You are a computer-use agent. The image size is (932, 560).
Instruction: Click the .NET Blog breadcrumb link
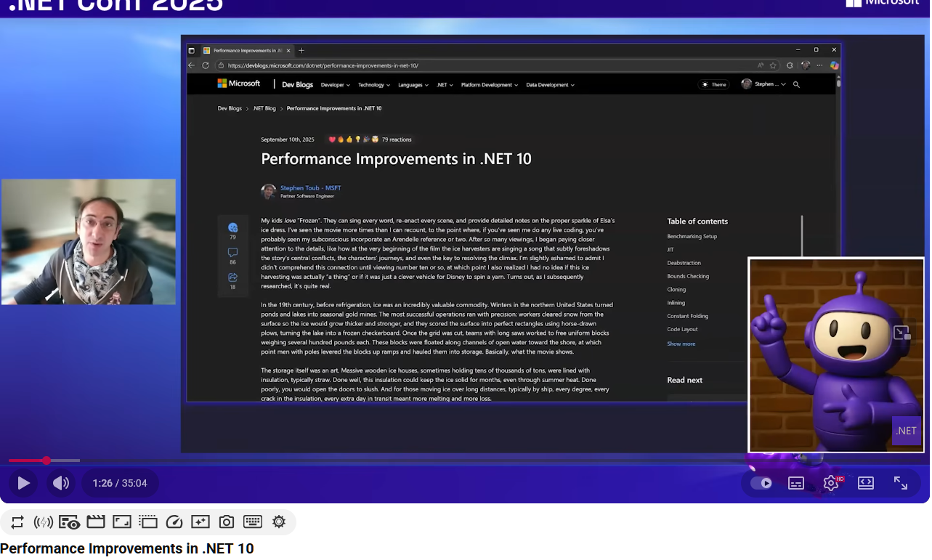(x=264, y=108)
